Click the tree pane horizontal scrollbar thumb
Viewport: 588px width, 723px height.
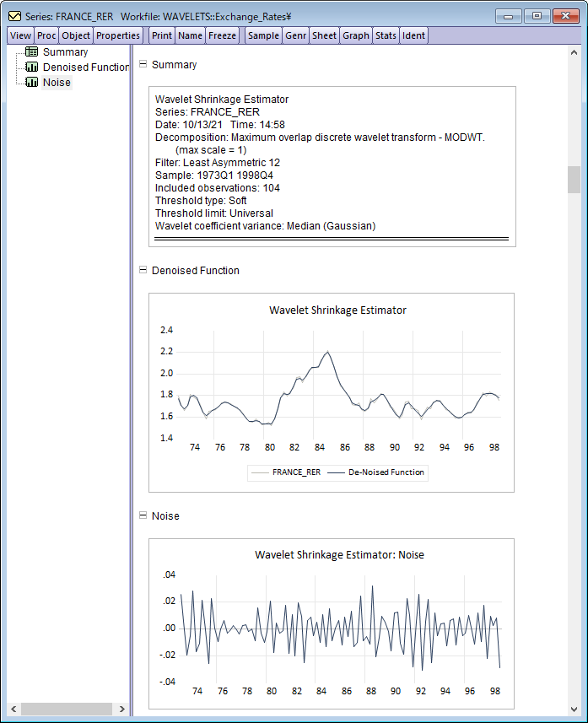tap(67, 709)
